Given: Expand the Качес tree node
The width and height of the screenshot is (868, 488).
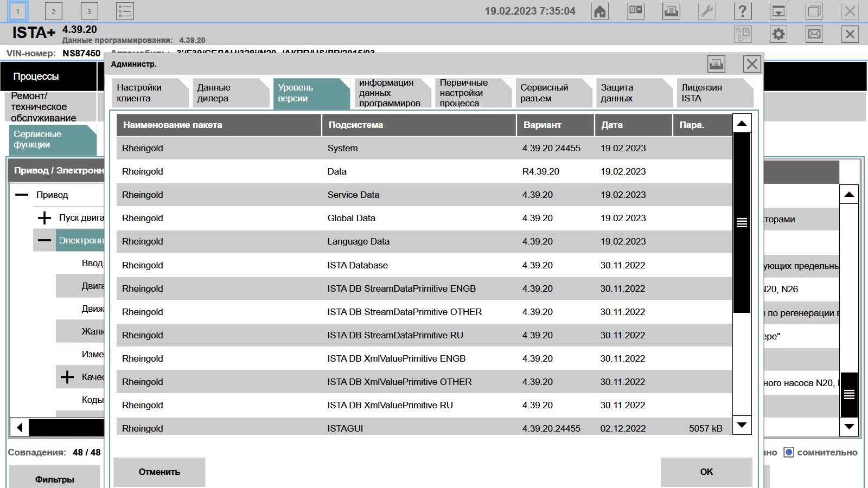Looking at the screenshot, I should [x=67, y=377].
